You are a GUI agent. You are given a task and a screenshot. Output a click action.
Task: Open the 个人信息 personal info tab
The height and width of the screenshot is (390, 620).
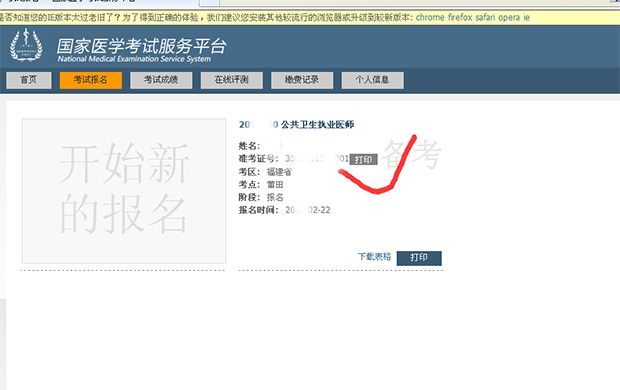[372, 80]
